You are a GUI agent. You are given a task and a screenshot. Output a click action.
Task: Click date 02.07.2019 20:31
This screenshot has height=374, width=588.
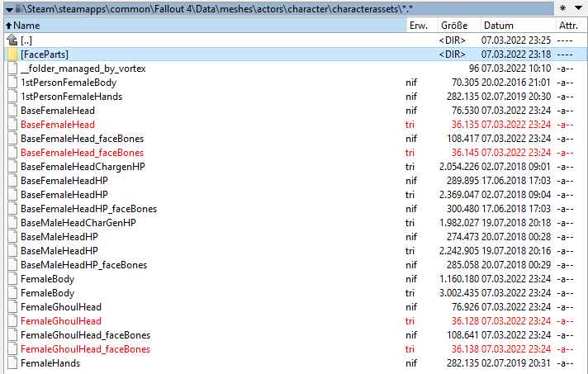[516, 363]
